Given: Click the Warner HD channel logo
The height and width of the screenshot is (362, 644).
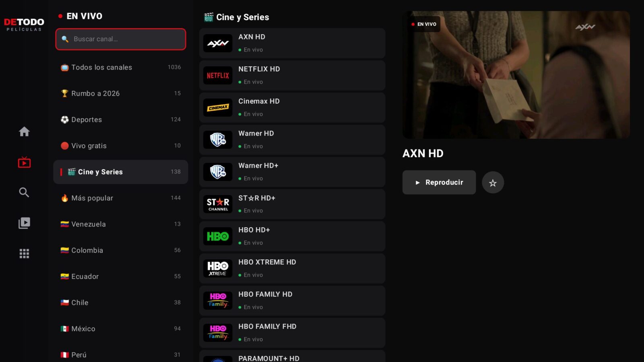Looking at the screenshot, I should pos(218,140).
